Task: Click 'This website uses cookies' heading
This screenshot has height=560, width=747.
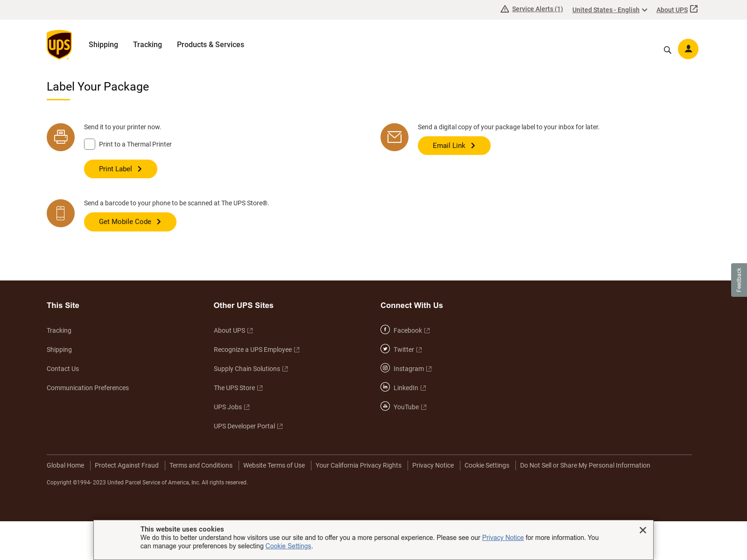Action: (x=182, y=529)
